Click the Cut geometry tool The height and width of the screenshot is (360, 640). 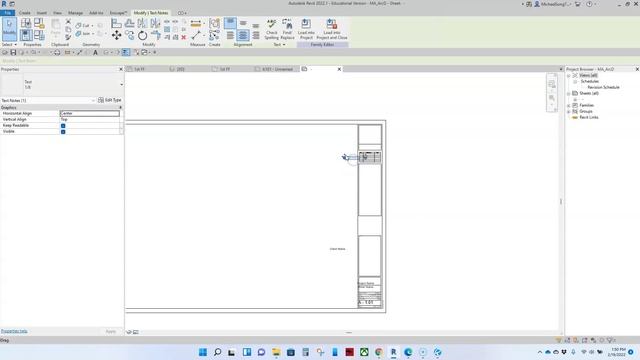[82, 25]
